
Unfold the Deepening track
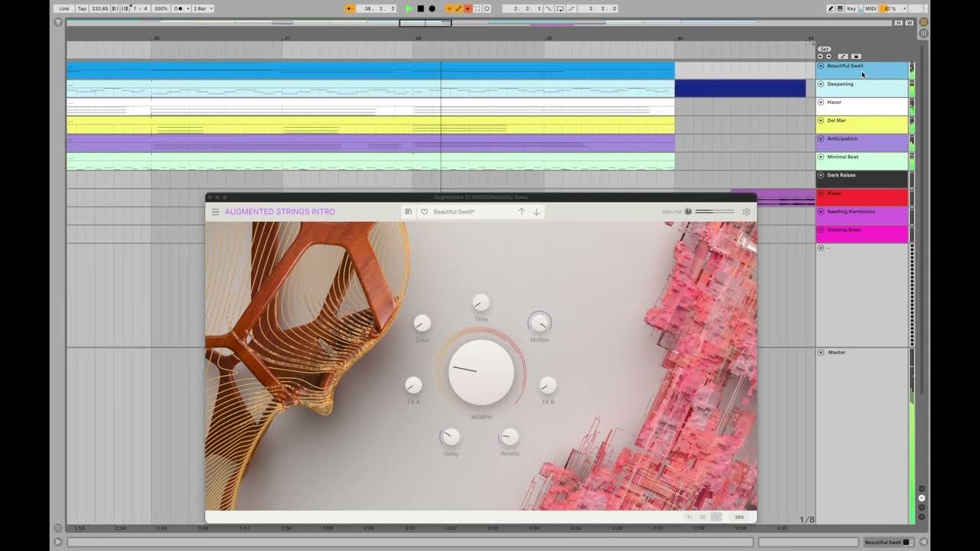point(821,84)
